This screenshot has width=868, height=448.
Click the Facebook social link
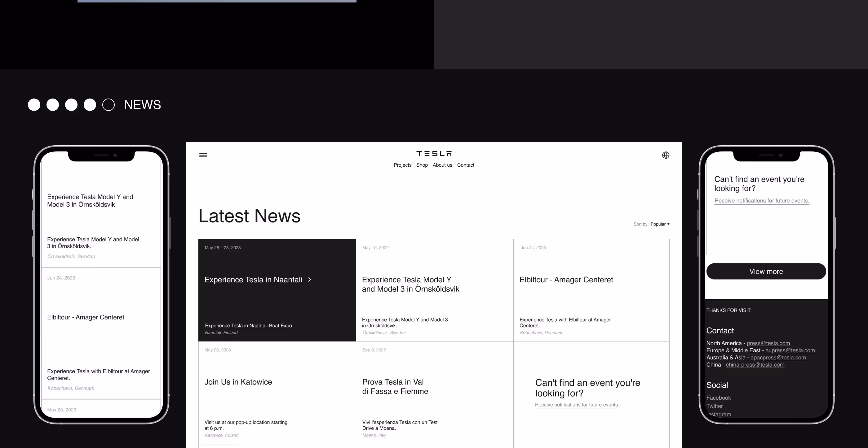coord(719,398)
